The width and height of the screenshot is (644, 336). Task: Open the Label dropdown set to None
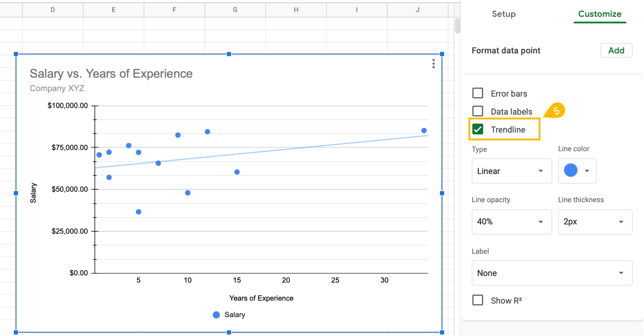point(551,273)
